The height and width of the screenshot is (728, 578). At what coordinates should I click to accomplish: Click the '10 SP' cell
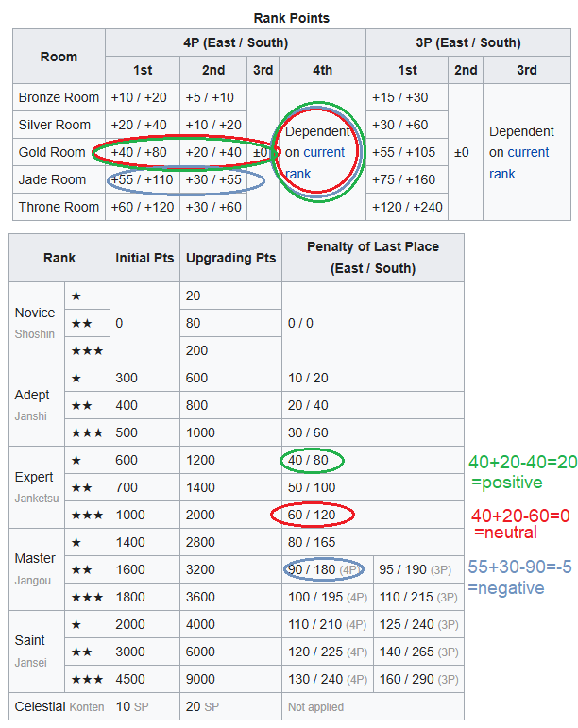[x=144, y=706]
